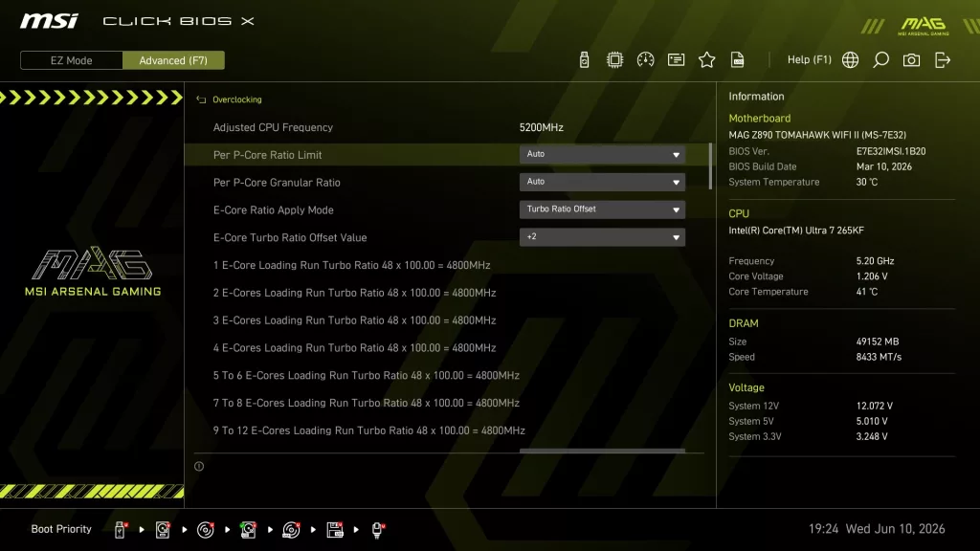Screen dimensions: 980x551
Task: Click the 5200MHz frequency value
Action: click(542, 127)
